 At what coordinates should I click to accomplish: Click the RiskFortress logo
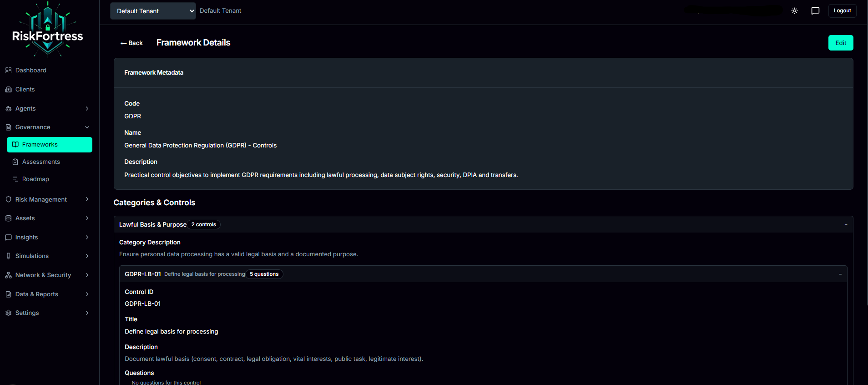coord(48,30)
